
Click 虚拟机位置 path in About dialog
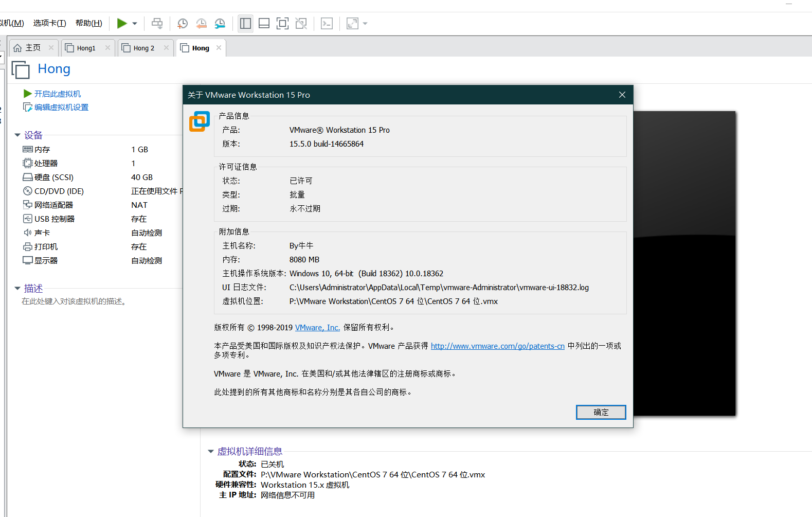(394, 301)
